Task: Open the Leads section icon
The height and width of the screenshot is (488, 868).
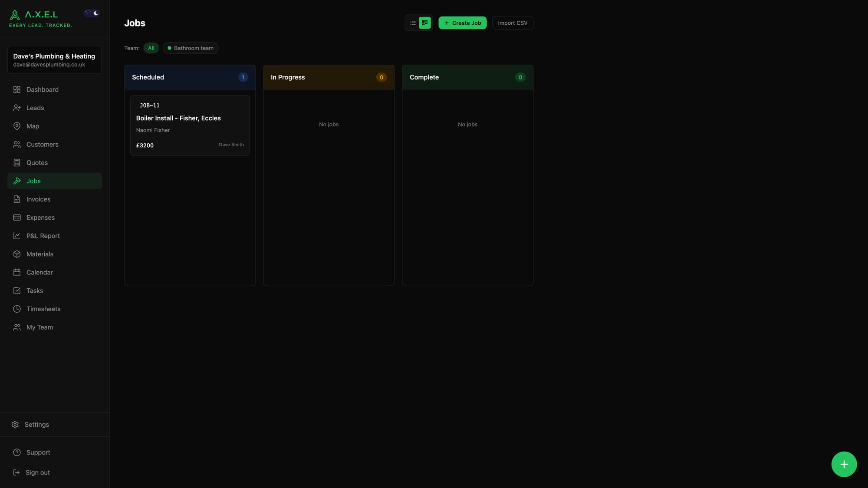Action: [16, 108]
